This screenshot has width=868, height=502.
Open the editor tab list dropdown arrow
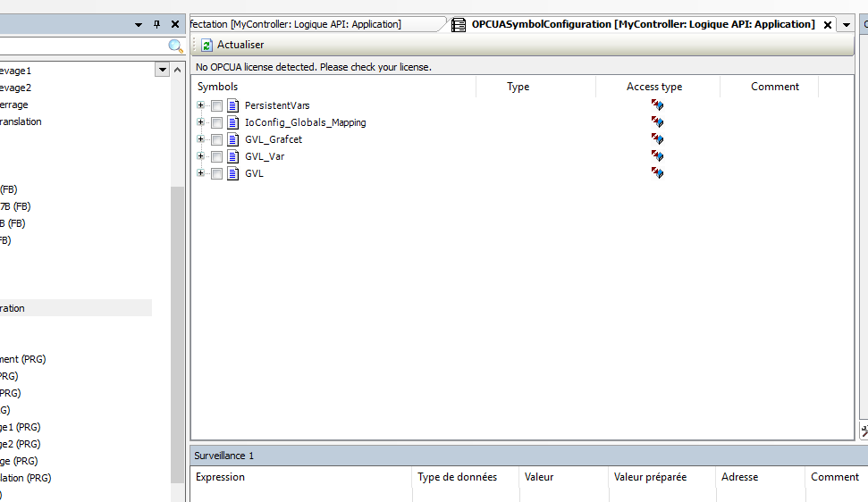point(846,25)
